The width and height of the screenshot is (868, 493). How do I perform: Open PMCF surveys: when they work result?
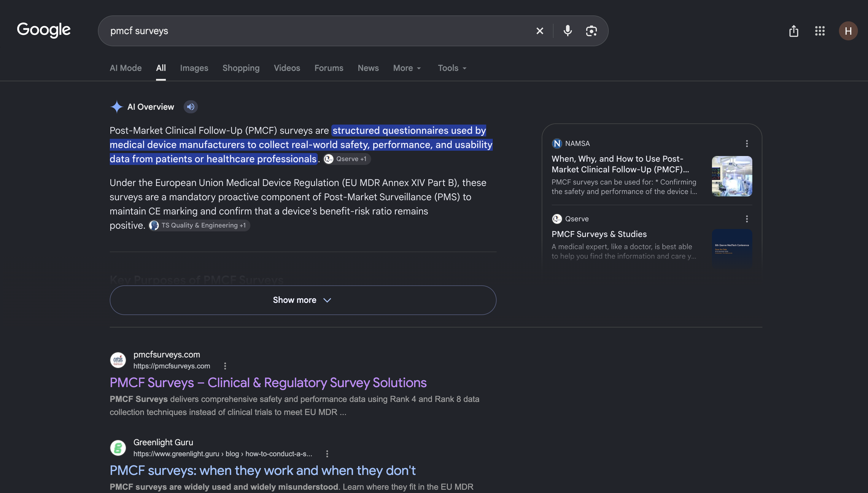pyautogui.click(x=262, y=471)
